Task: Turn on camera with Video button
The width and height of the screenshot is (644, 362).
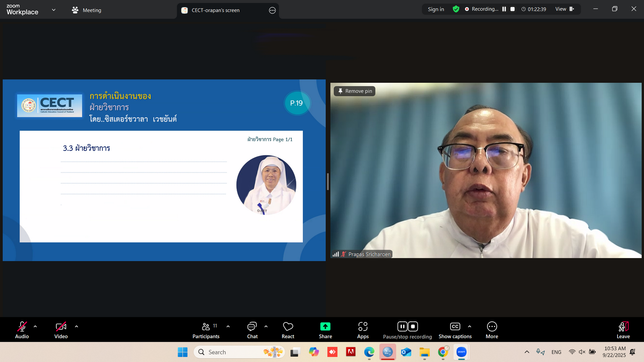Action: (61, 330)
